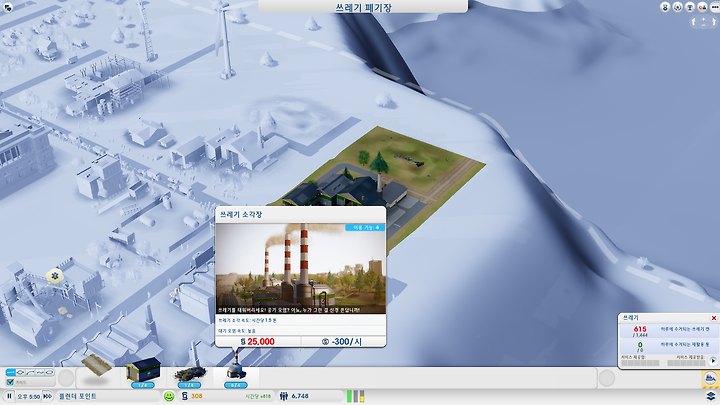
Task: Open the RCI demand bars
Action: [x=356, y=396]
